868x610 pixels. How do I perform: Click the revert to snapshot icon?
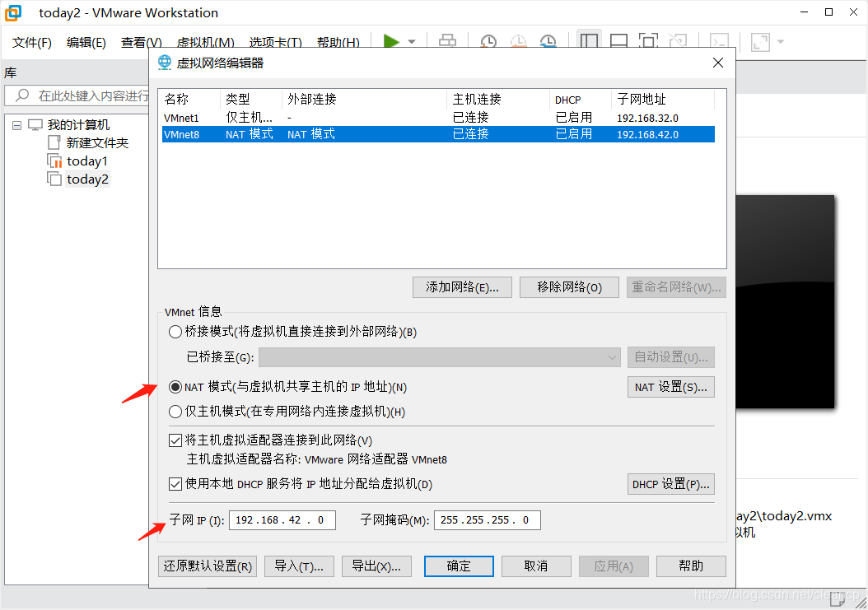click(518, 41)
